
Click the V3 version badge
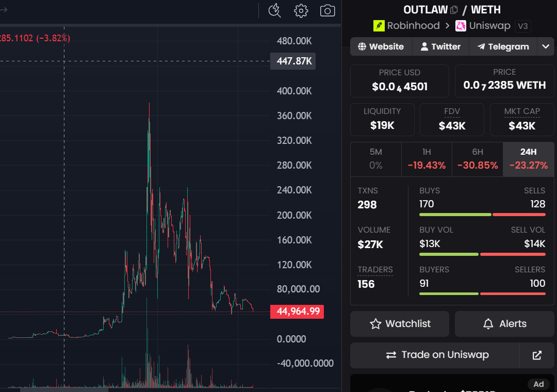click(x=522, y=26)
